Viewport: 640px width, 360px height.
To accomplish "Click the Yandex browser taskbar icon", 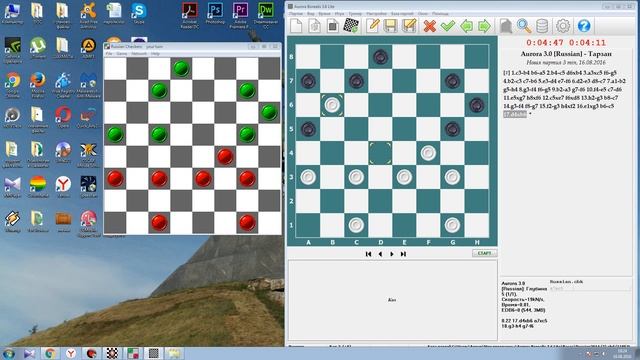I will point(71,353).
